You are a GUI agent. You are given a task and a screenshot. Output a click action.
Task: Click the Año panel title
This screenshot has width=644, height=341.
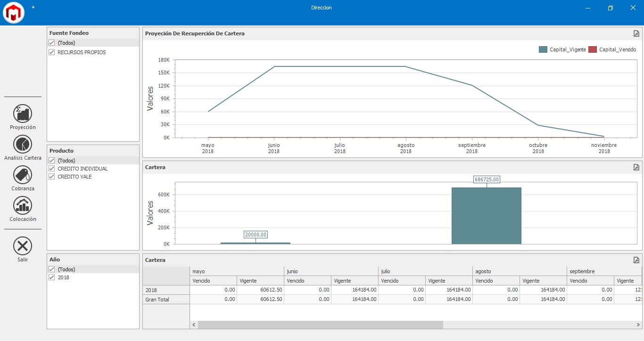[x=55, y=260]
